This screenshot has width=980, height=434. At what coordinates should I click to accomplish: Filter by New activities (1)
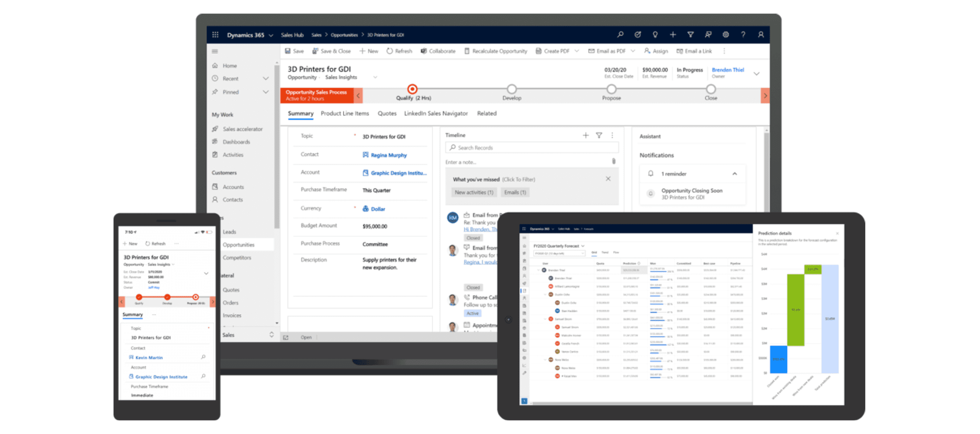coord(474,192)
